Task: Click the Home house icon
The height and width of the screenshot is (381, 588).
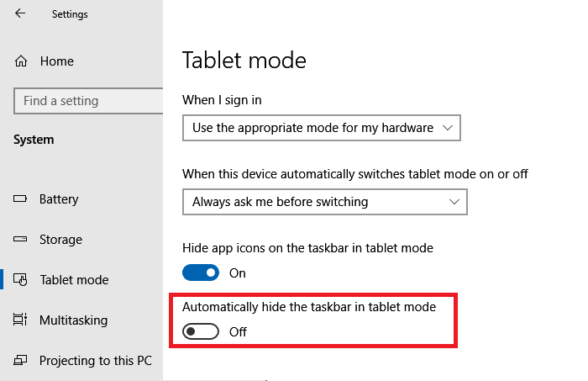Action: (x=21, y=61)
